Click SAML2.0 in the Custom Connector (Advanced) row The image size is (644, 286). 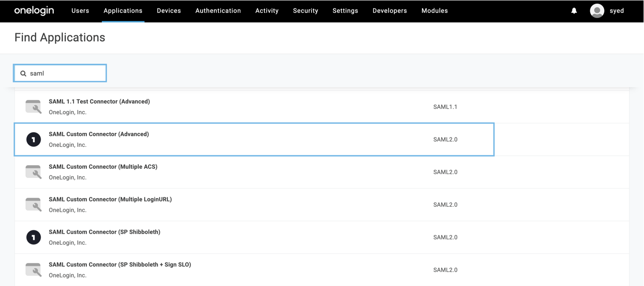click(445, 140)
